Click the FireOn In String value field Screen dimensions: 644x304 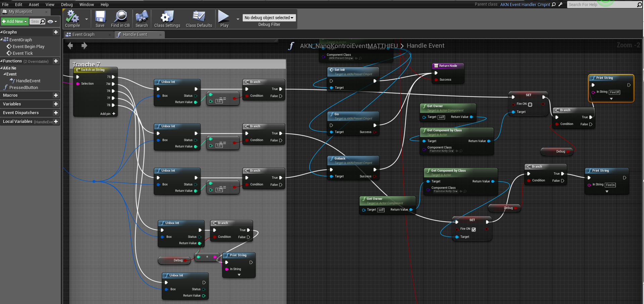pos(610,185)
